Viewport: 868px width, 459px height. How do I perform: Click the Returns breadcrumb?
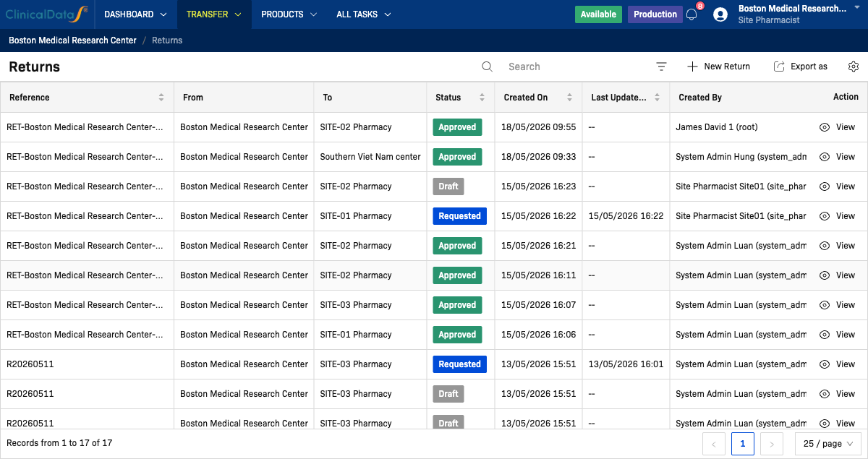pos(167,40)
